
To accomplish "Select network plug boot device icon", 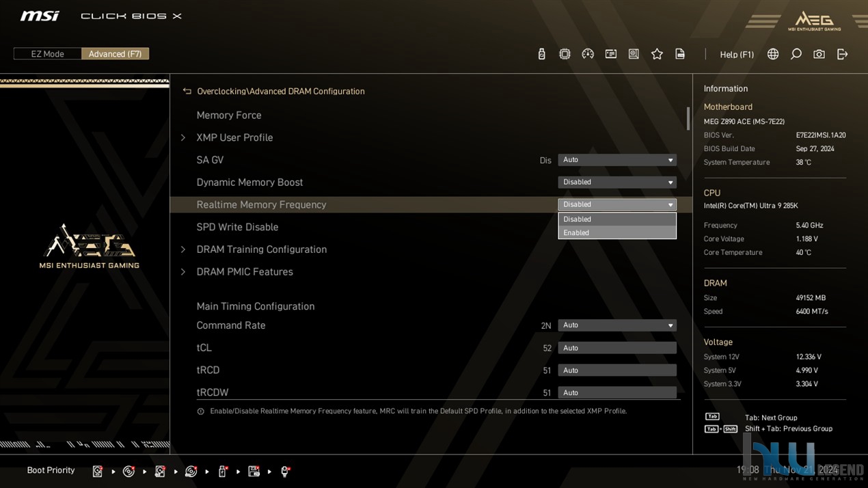I will click(286, 471).
